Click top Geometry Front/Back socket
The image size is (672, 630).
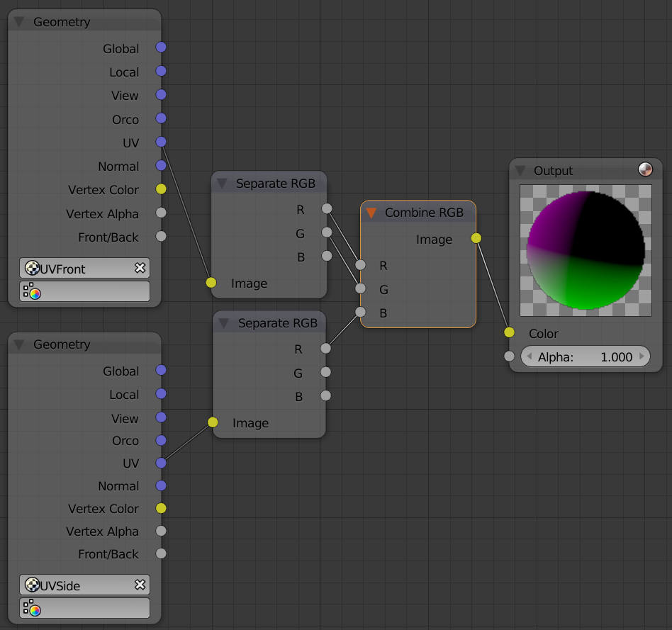(x=161, y=236)
